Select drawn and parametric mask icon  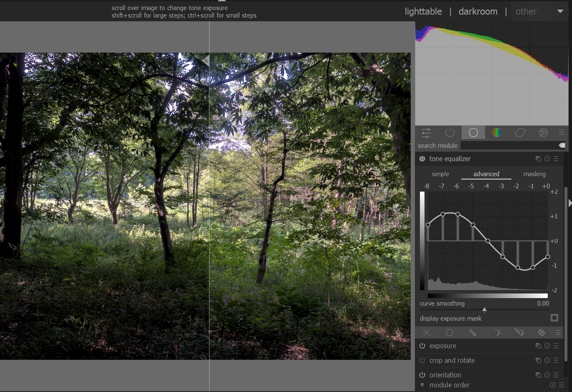pyautogui.click(x=519, y=332)
